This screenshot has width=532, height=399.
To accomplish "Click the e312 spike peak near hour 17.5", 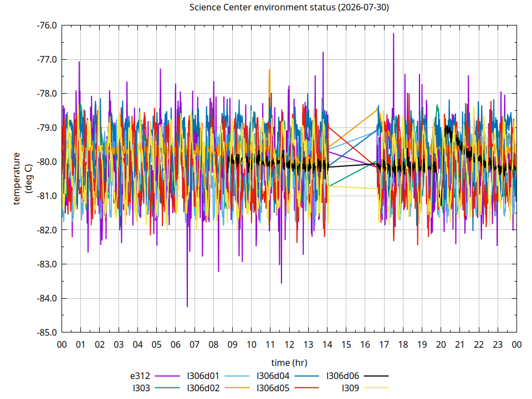I will (393, 34).
